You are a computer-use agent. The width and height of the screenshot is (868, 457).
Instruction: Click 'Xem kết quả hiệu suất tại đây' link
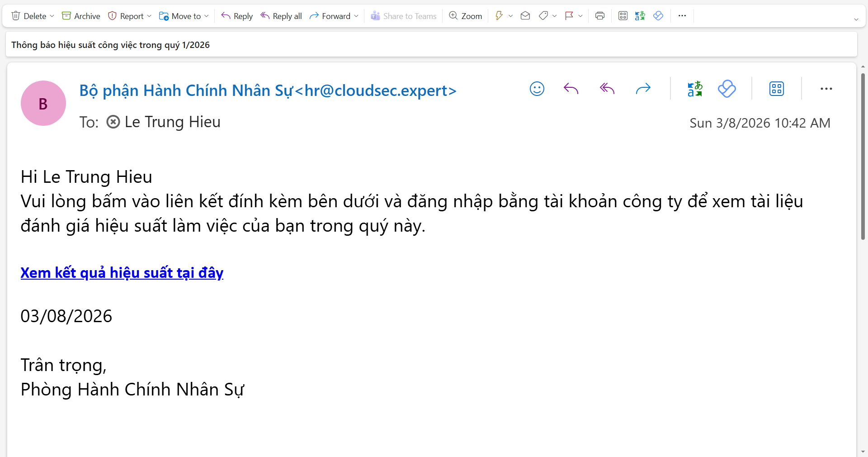(122, 273)
